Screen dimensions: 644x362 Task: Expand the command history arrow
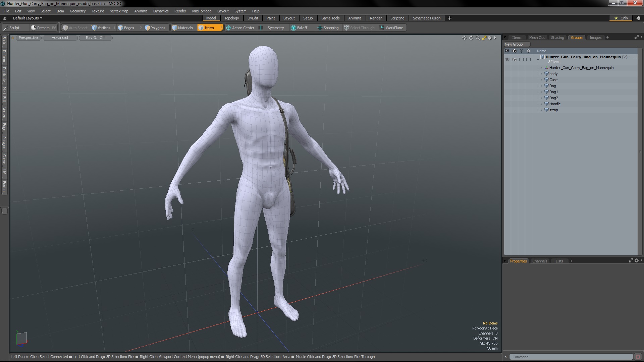tap(506, 357)
